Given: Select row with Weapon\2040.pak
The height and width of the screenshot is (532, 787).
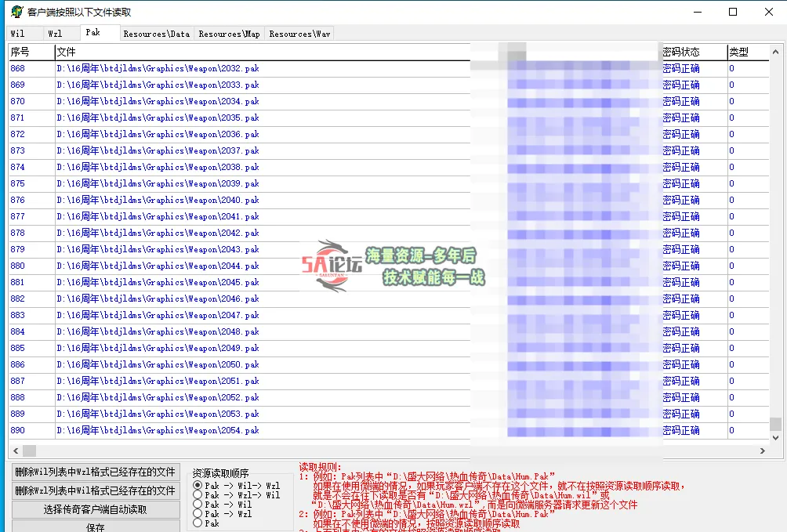Looking at the screenshot, I should coord(389,200).
